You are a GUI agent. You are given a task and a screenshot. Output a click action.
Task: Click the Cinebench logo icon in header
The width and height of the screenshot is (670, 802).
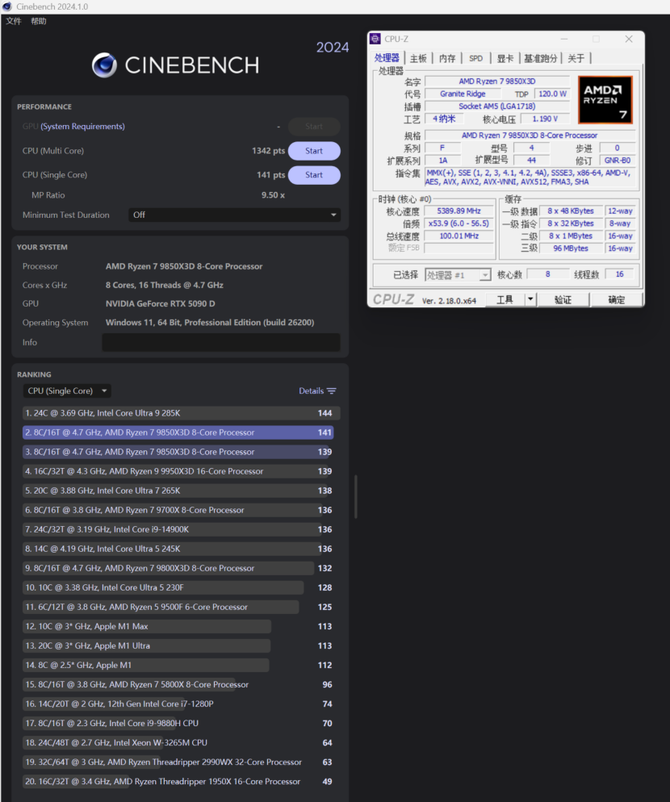pos(104,65)
